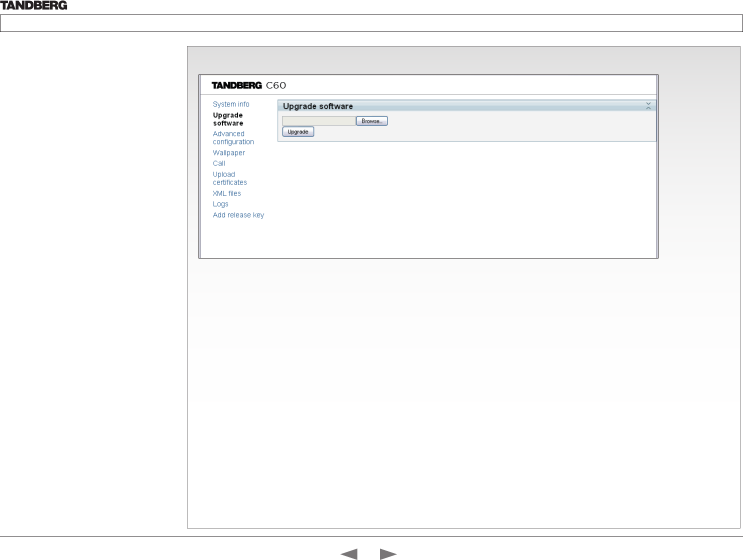743x560 pixels.
Task: Open the XML files page
Action: coord(227,193)
